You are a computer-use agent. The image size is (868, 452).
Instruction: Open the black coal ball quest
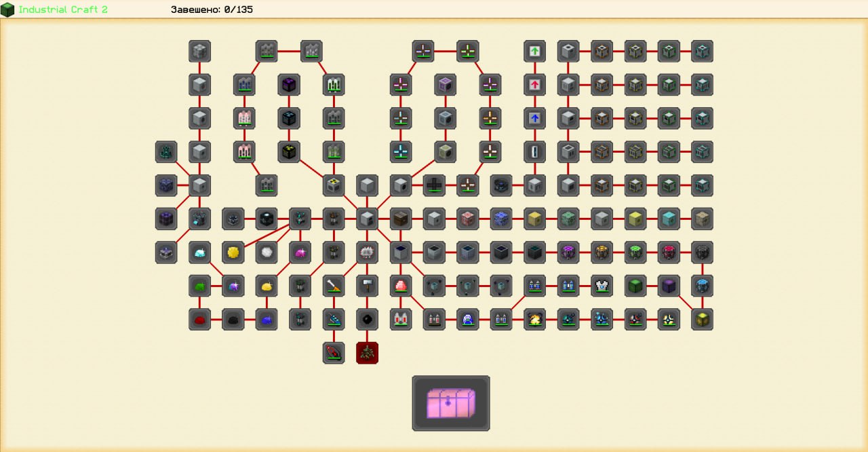(367, 319)
